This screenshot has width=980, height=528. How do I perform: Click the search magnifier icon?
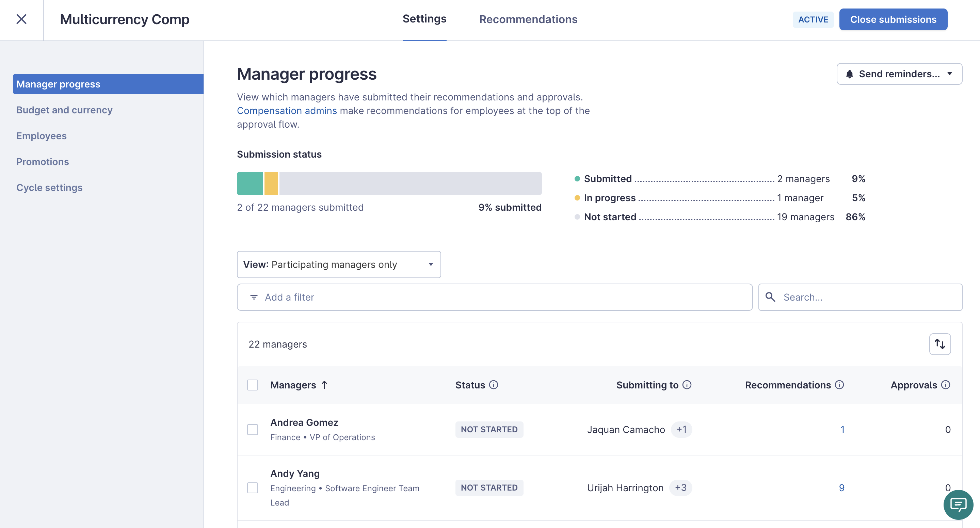[x=771, y=297]
